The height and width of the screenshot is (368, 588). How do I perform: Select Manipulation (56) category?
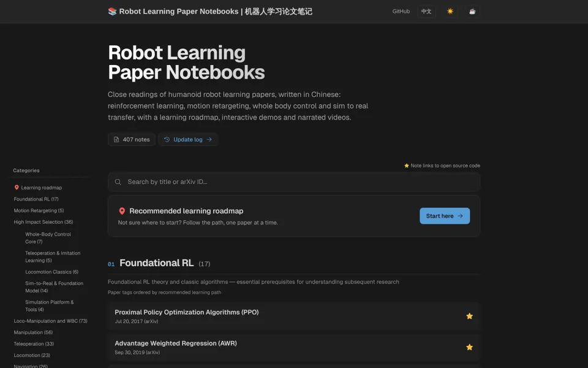click(33, 332)
